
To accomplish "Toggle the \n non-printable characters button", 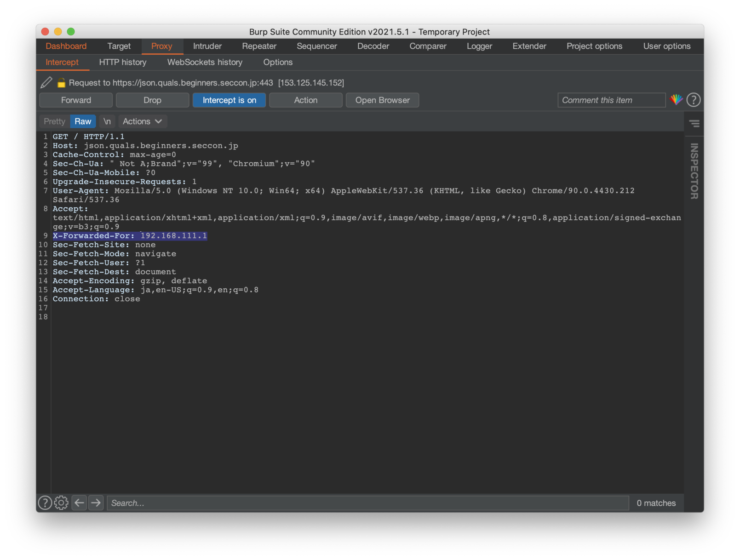I will [x=107, y=121].
